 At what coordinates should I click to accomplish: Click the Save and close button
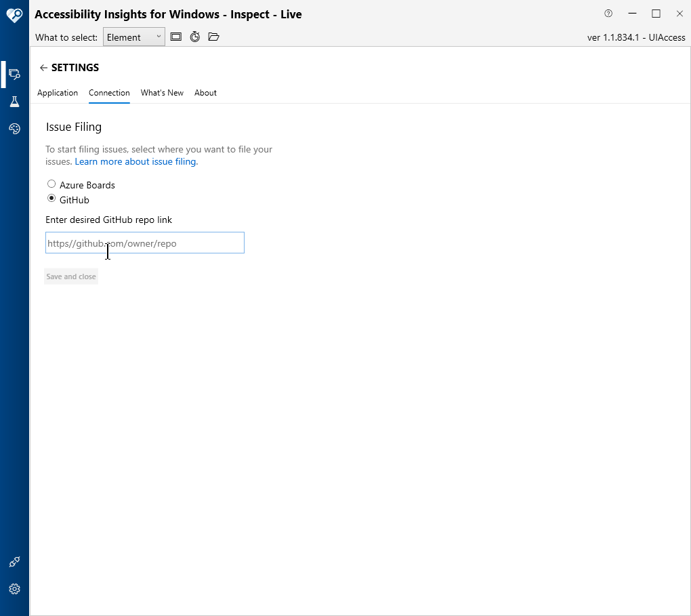tap(71, 276)
